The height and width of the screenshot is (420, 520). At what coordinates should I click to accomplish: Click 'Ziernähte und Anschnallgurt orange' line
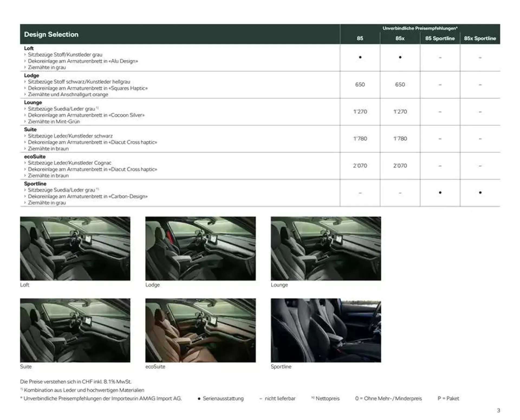click(x=68, y=95)
